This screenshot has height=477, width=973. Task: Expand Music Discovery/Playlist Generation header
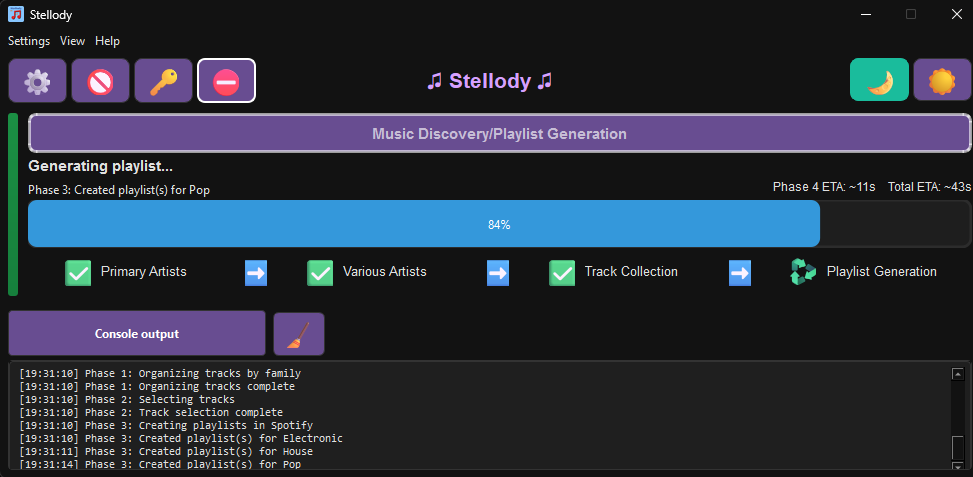pos(499,133)
